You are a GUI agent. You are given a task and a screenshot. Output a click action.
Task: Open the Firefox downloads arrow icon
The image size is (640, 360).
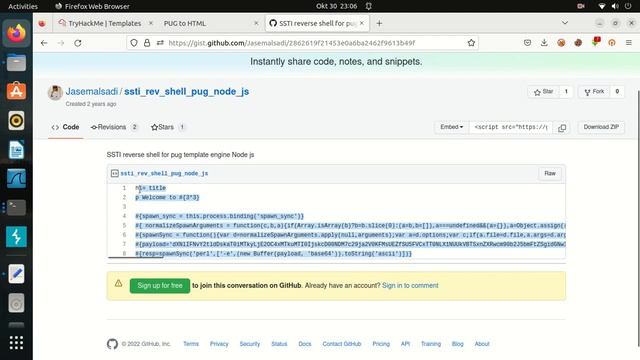click(x=544, y=42)
